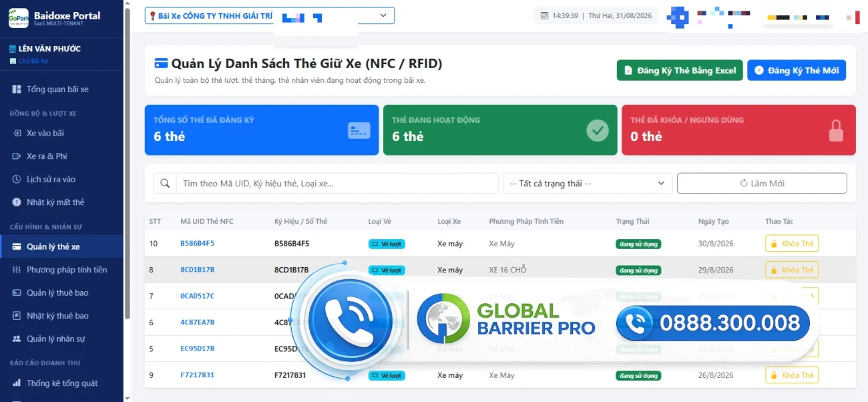Click Vé lượt badge in B586B4F5 row
Viewport: 868px width, 402px height.
pyautogui.click(x=387, y=244)
